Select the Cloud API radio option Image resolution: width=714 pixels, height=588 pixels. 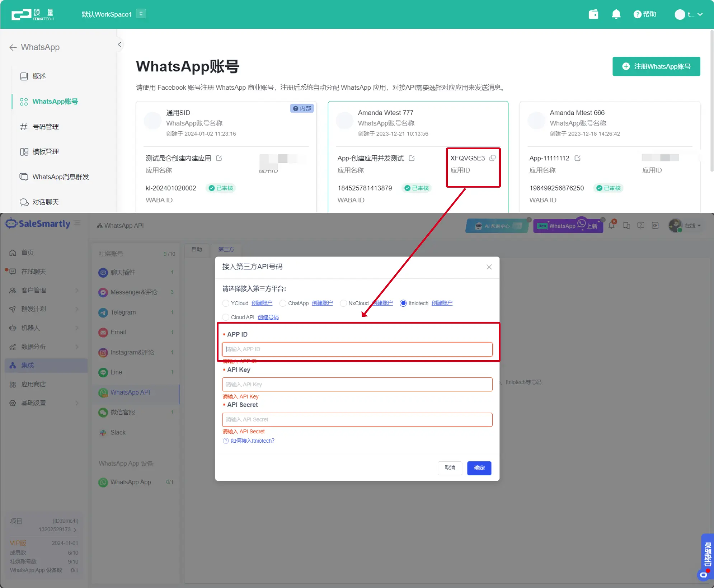click(x=226, y=317)
